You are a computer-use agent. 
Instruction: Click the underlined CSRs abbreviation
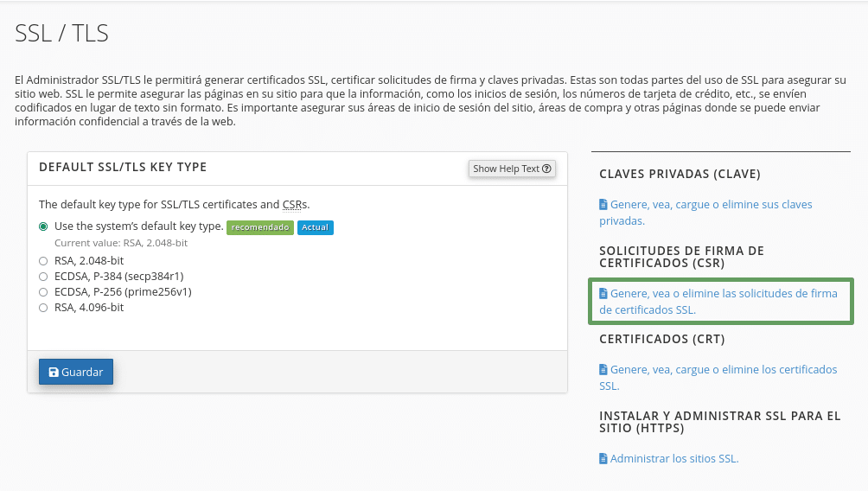click(x=295, y=205)
